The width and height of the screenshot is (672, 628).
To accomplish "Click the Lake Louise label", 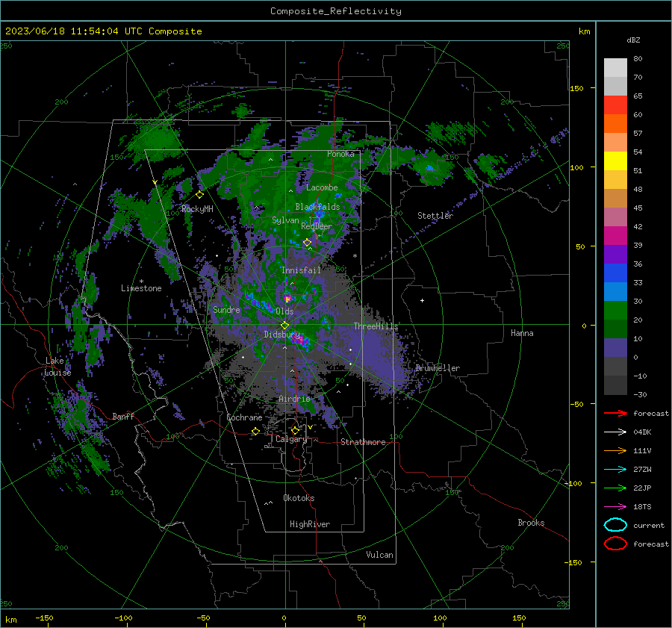I will [x=57, y=367].
